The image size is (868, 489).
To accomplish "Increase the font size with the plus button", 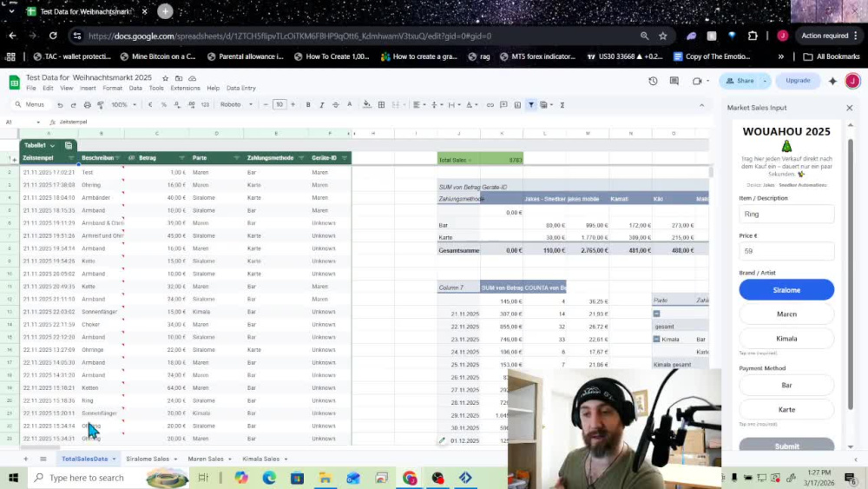I will (x=293, y=105).
